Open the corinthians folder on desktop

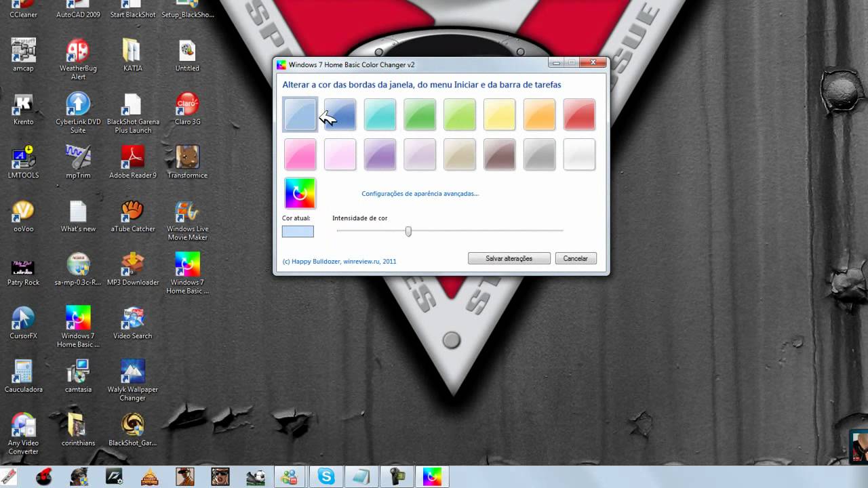[78, 430]
